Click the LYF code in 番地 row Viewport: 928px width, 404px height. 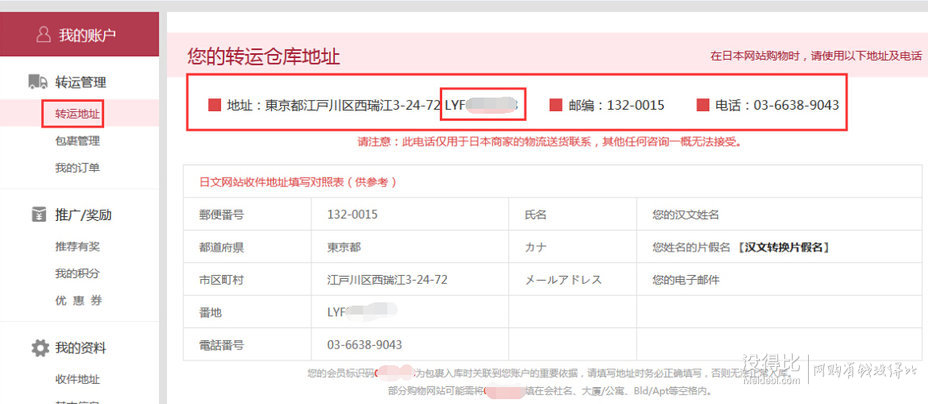[362, 312]
